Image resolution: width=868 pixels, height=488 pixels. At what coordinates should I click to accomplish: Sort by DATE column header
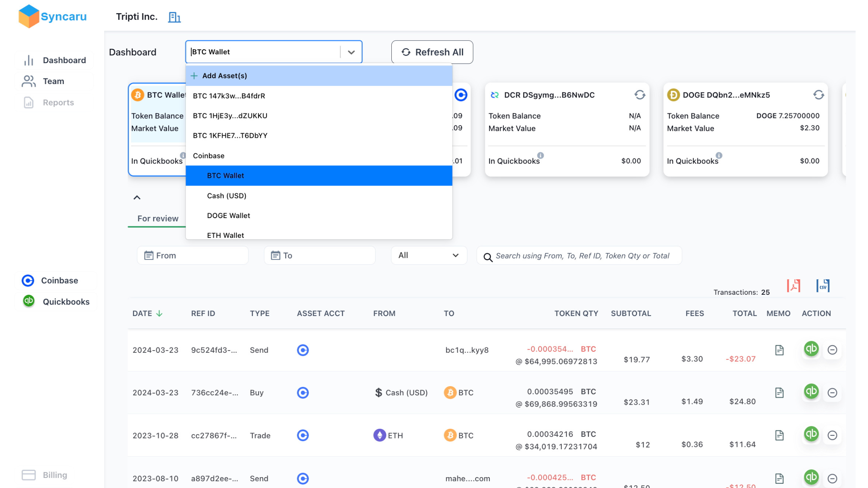147,313
